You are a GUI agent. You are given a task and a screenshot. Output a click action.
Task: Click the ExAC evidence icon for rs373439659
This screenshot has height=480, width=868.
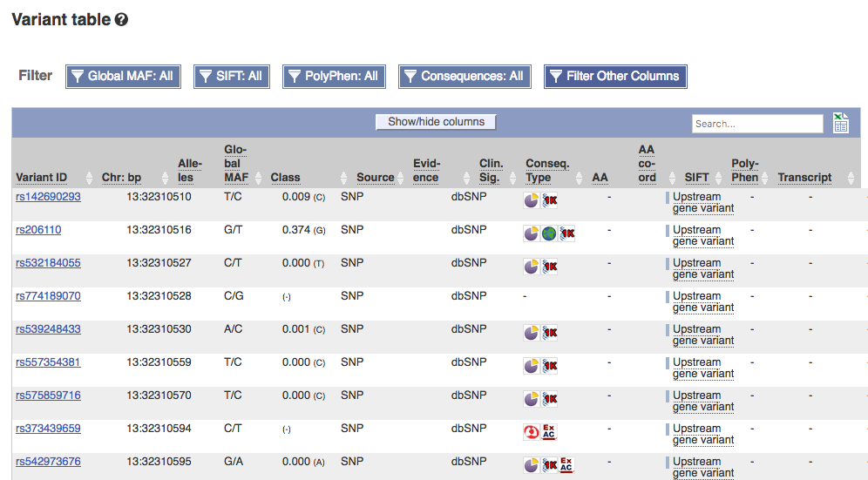click(x=548, y=432)
